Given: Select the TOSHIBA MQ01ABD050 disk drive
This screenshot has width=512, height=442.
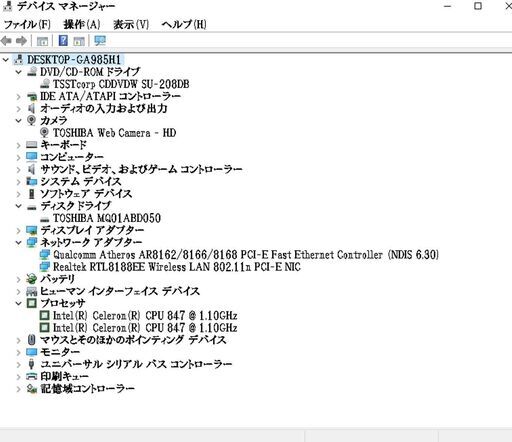Looking at the screenshot, I should point(107,218).
